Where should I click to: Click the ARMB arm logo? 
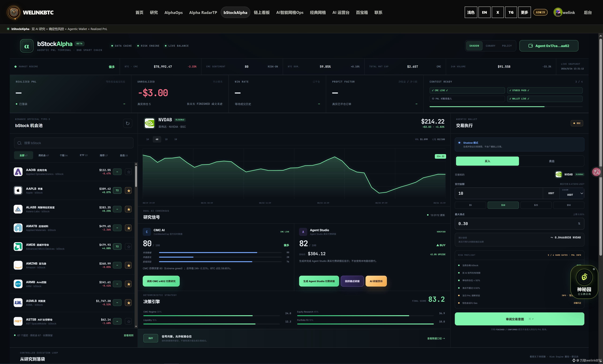tap(18, 284)
